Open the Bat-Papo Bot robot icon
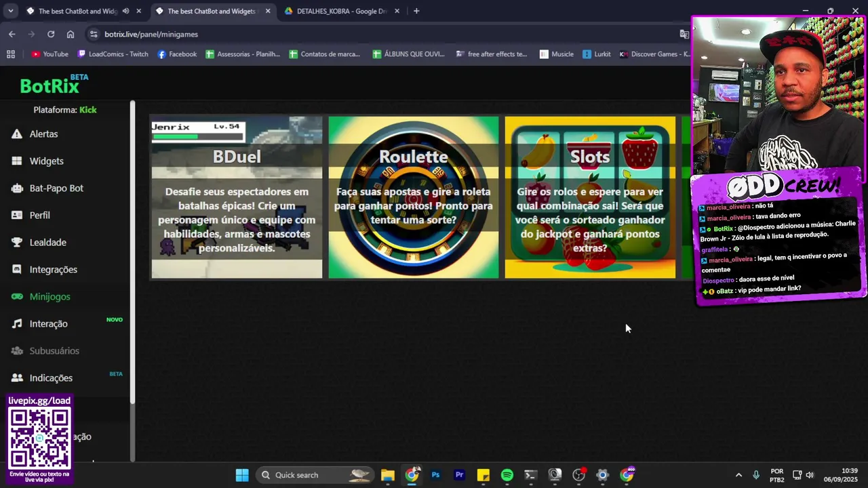The image size is (868, 488). pyautogui.click(x=16, y=188)
